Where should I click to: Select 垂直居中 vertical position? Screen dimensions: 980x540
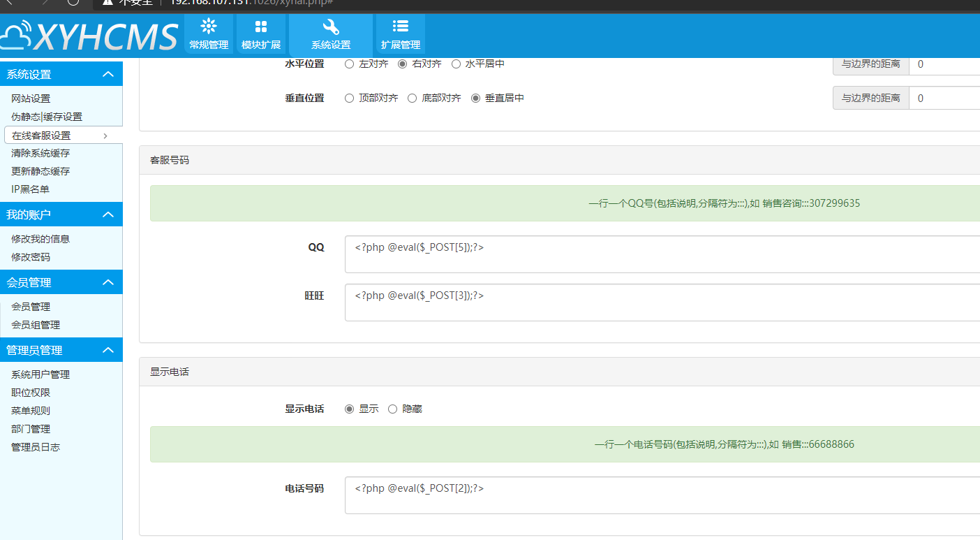pos(475,98)
